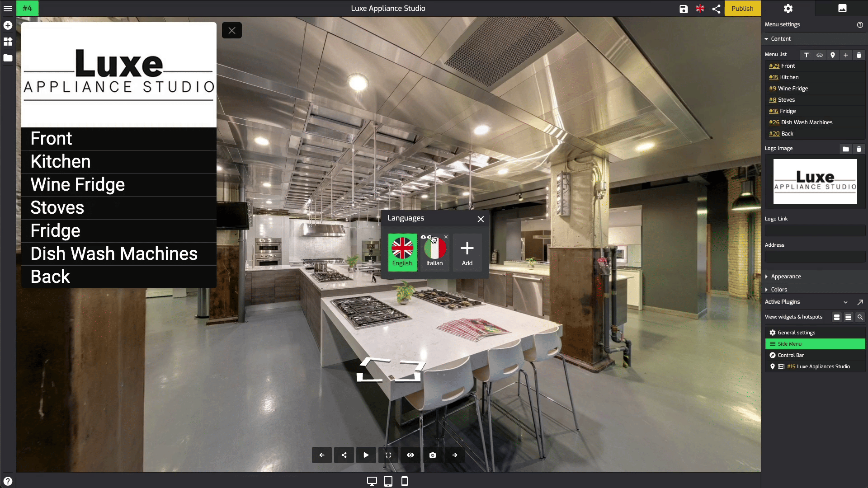Screen dimensions: 868x488
Task: Select Control Bar in the plugins list
Action: tap(791, 355)
